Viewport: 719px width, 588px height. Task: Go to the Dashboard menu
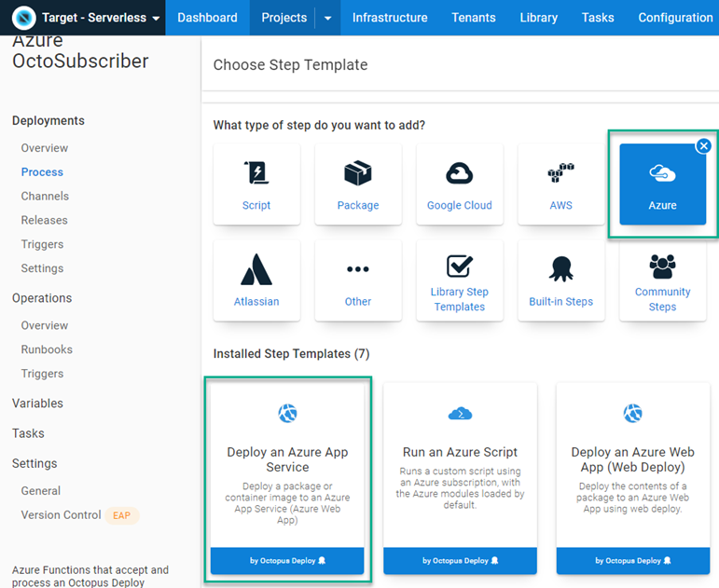[x=207, y=18]
